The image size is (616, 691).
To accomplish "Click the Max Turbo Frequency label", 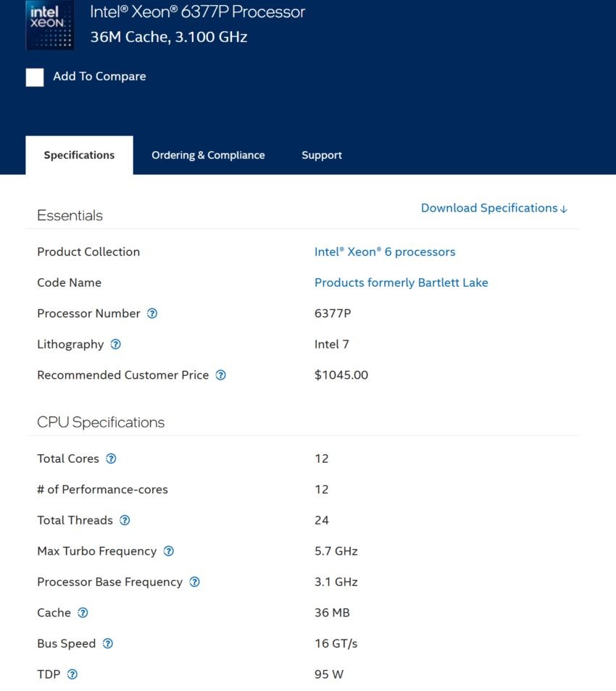I will point(97,551).
